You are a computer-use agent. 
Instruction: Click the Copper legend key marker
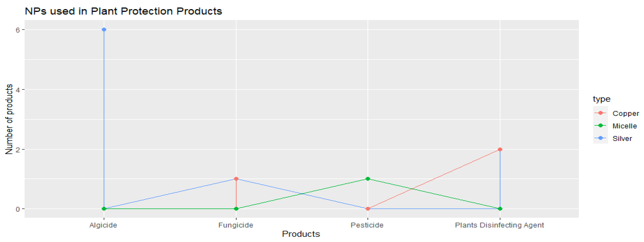(600, 113)
